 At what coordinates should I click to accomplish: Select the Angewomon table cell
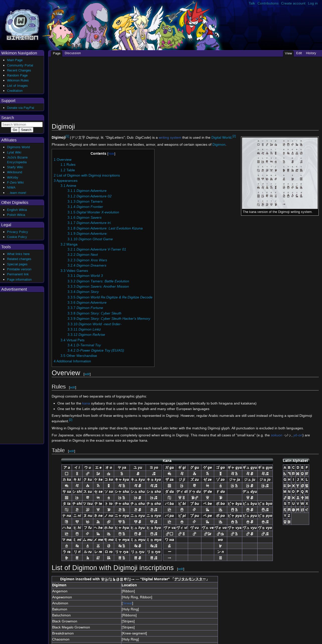[x=87, y=597]
